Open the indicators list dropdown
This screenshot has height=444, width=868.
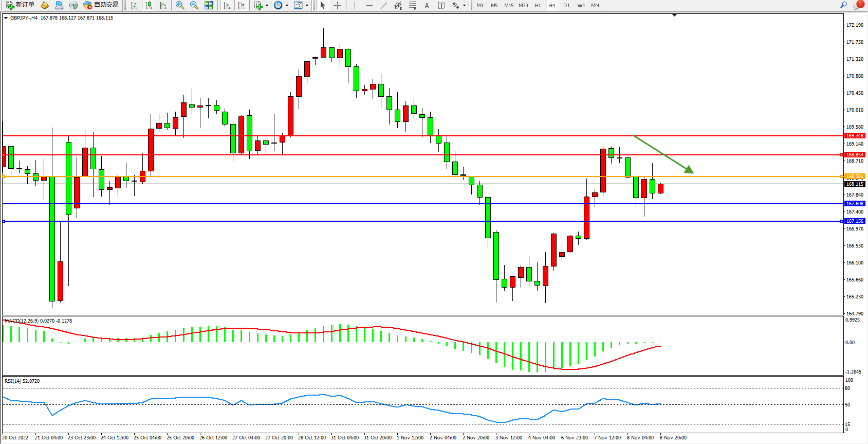[x=261, y=5]
